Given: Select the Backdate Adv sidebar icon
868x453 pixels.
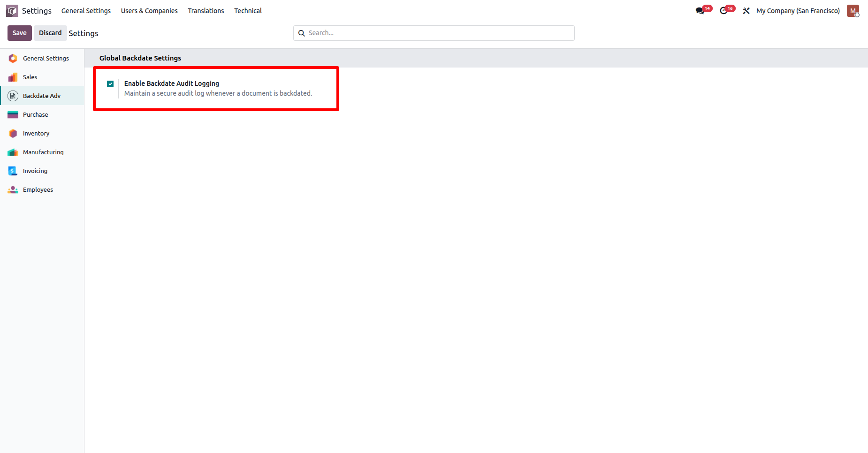Looking at the screenshot, I should coord(13,96).
